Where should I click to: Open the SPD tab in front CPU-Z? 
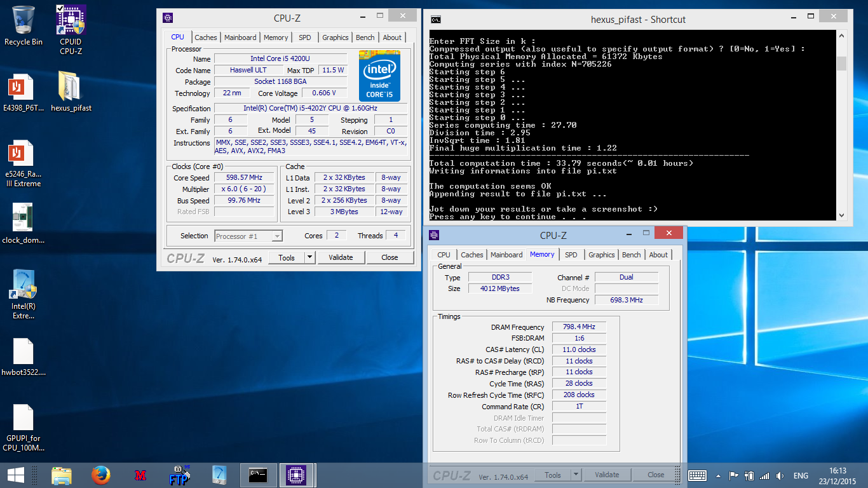pos(305,37)
